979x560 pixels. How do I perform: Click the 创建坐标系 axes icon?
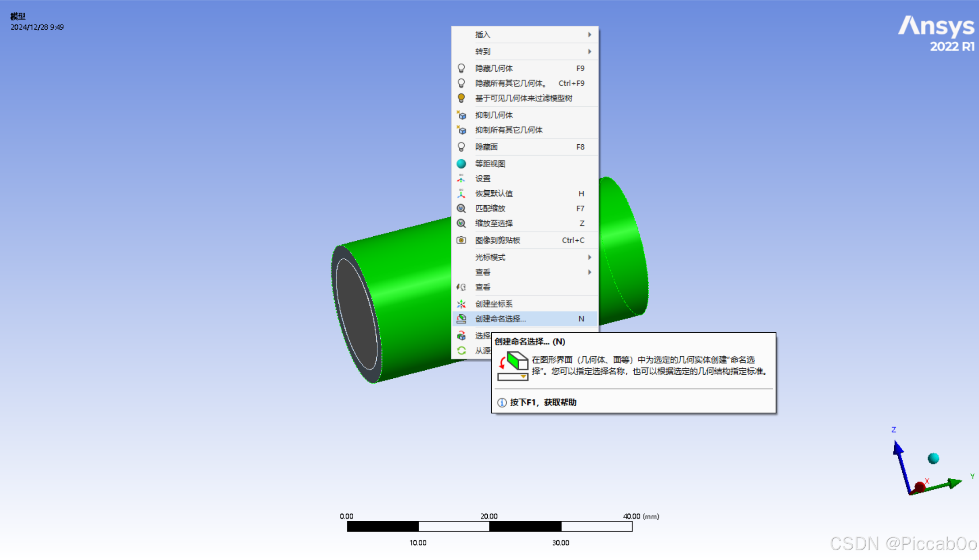pyautogui.click(x=461, y=304)
